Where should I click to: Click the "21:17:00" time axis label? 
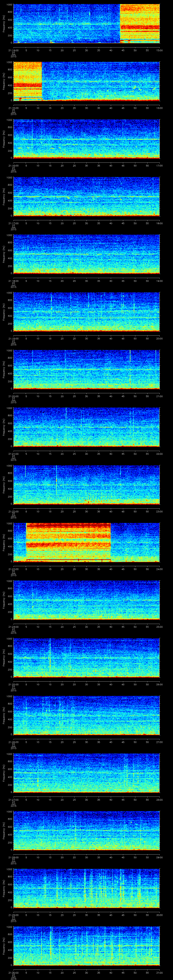pos(13,223)
